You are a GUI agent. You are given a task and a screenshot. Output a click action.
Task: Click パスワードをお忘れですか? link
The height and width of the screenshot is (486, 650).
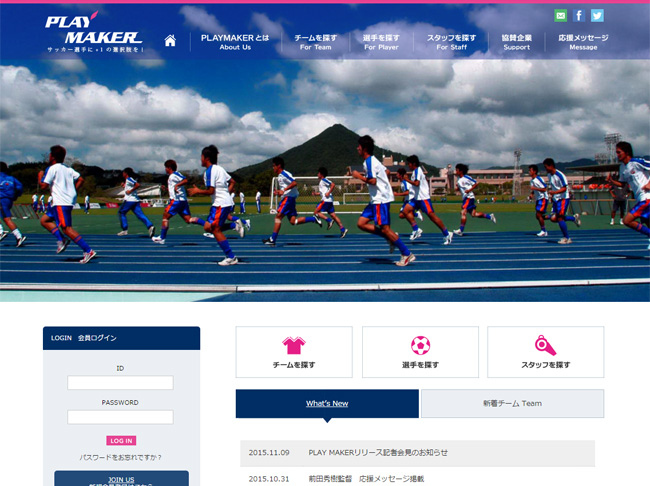[x=121, y=457]
